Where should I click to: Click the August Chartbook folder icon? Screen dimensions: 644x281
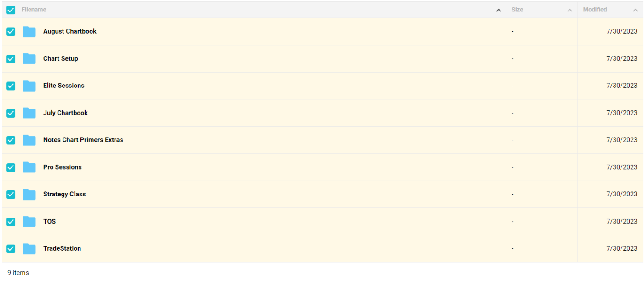pos(29,32)
